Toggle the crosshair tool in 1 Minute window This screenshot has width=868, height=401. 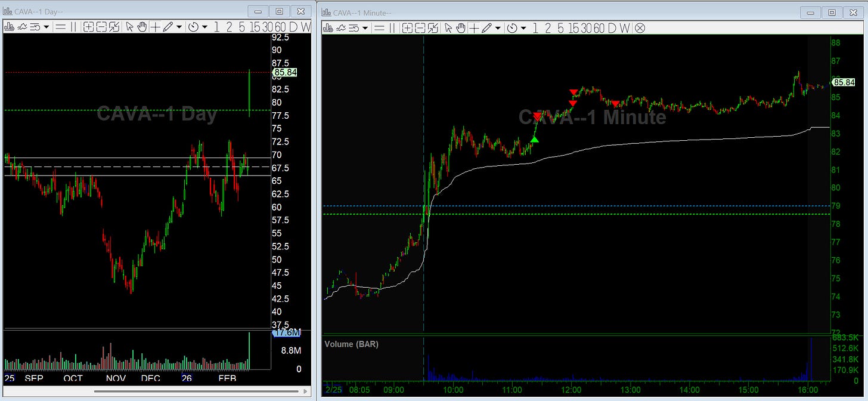coord(475,27)
